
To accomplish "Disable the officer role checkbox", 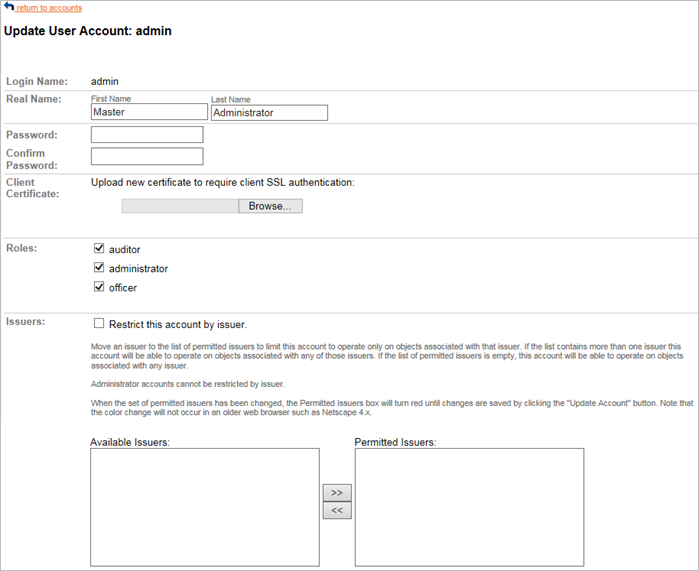I will tap(99, 287).
